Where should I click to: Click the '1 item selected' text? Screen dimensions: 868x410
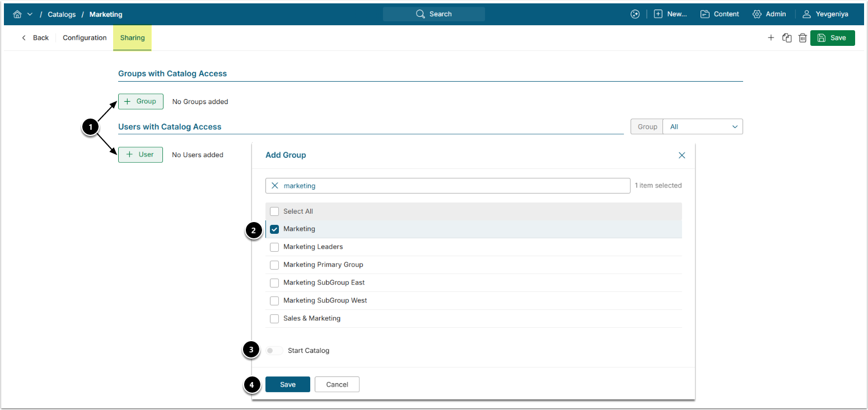click(658, 186)
